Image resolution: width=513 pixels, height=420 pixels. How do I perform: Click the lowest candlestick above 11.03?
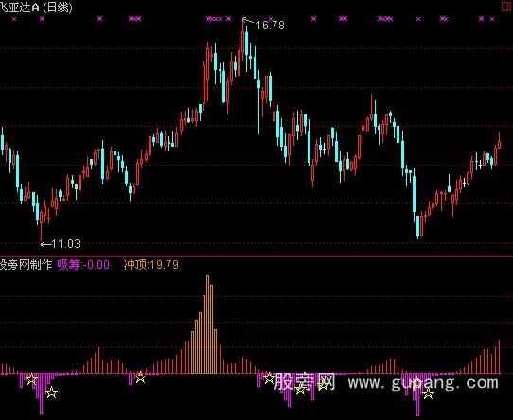[x=42, y=226]
